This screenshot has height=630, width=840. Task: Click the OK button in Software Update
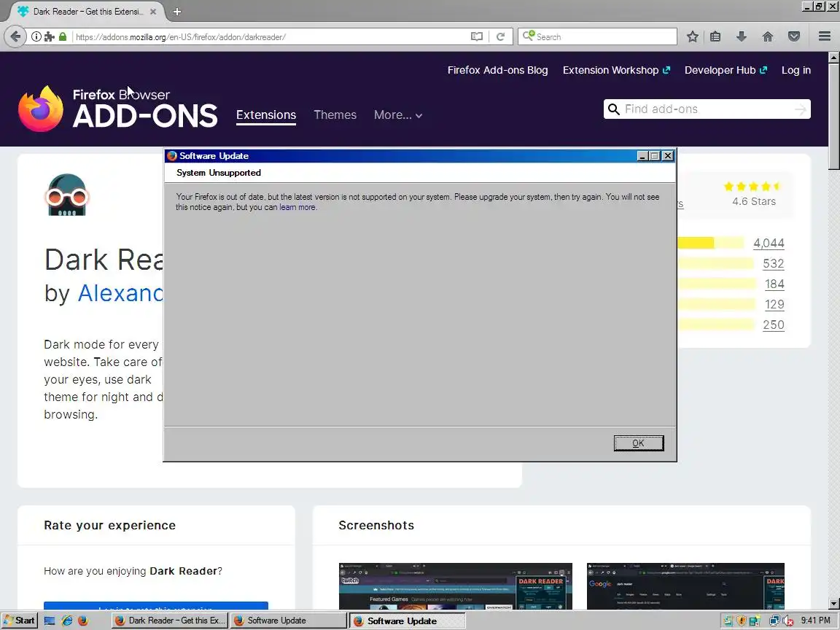[x=639, y=443]
